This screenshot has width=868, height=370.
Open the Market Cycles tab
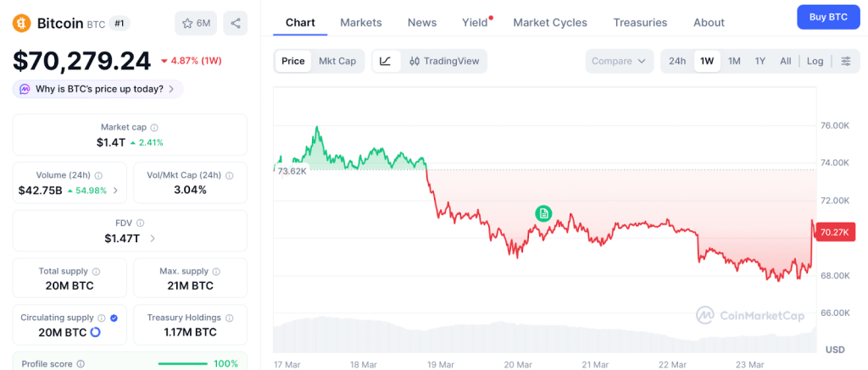[550, 23]
